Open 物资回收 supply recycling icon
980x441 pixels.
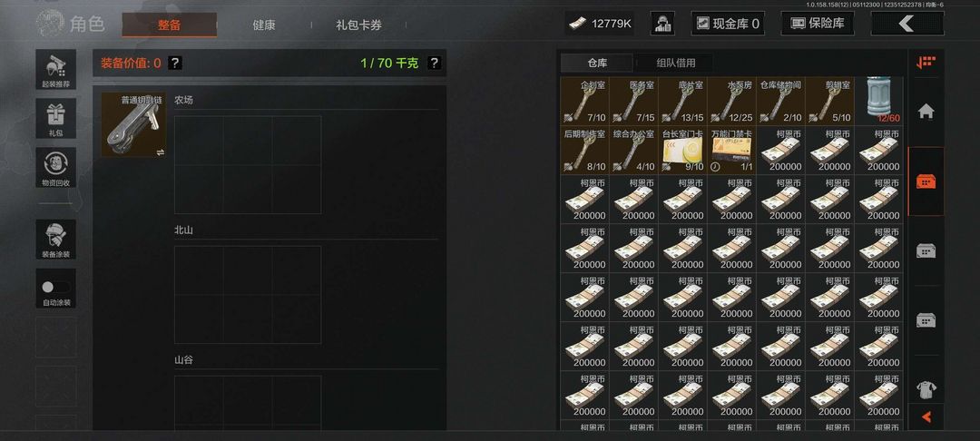pyautogui.click(x=55, y=167)
